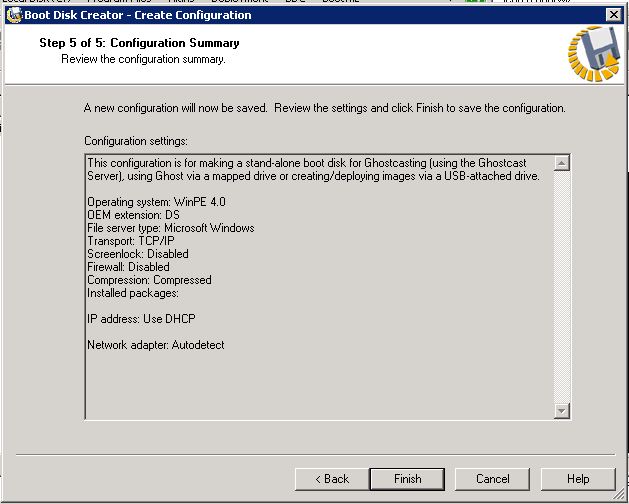The image size is (629, 504).
Task: Click the 'Step 5 of 5: Configuration Summary' heading
Action: [x=139, y=43]
